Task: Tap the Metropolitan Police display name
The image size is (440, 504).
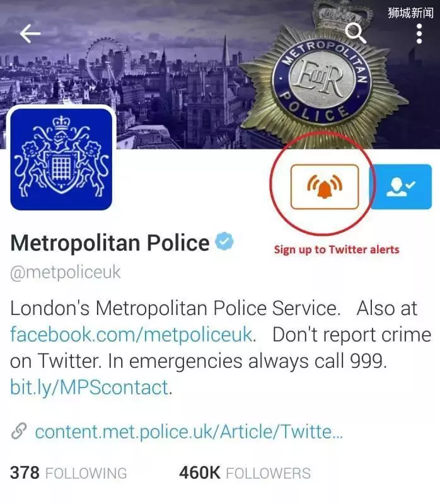Action: [110, 243]
